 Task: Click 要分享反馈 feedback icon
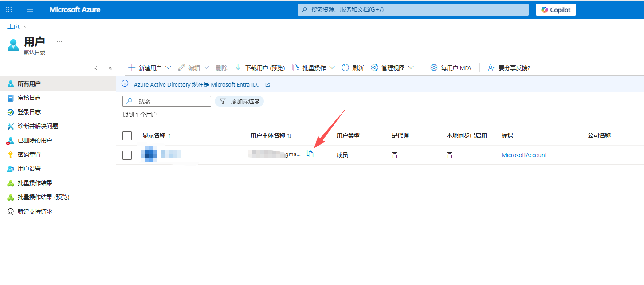pos(491,68)
